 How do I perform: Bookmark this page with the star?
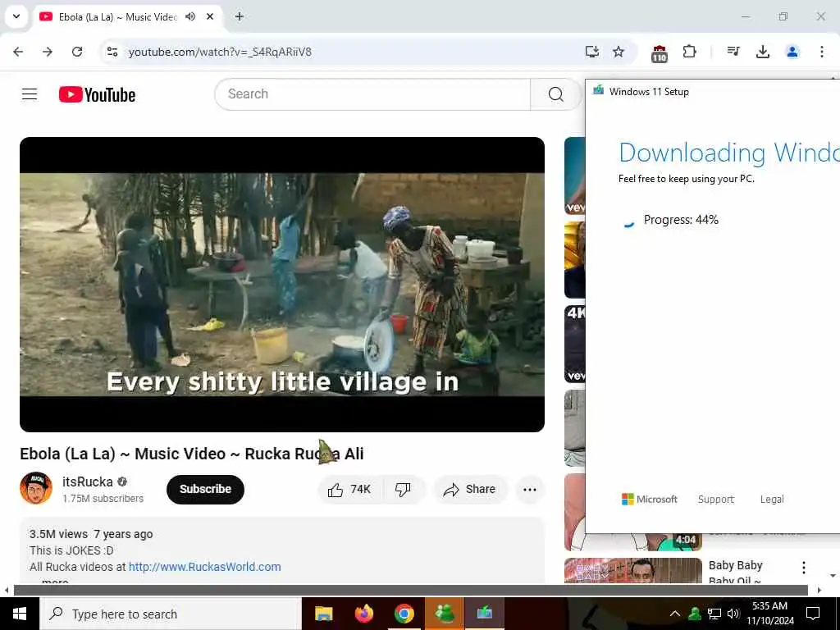pyautogui.click(x=619, y=52)
